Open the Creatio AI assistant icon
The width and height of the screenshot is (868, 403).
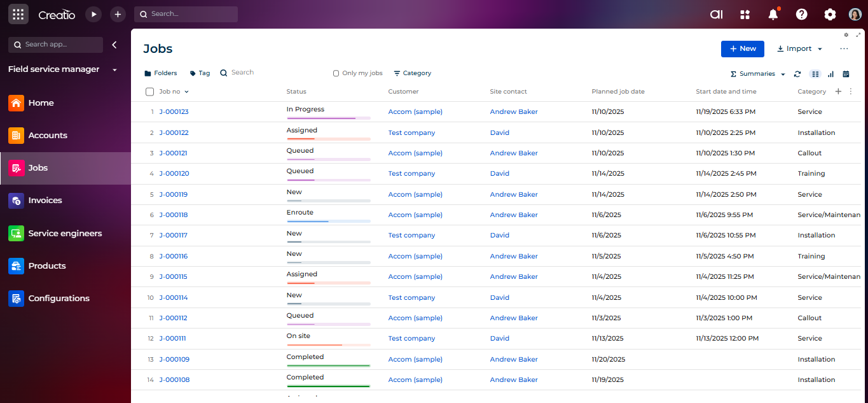coord(716,15)
